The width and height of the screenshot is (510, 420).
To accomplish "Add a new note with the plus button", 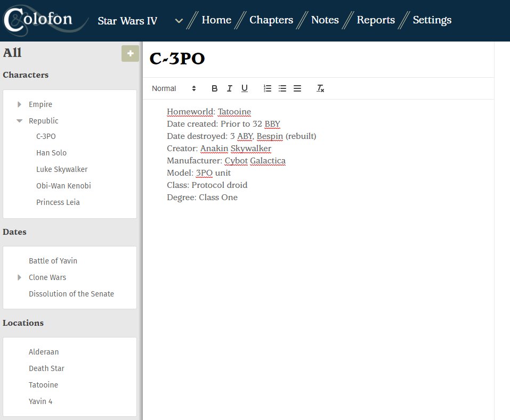I will click(x=130, y=54).
